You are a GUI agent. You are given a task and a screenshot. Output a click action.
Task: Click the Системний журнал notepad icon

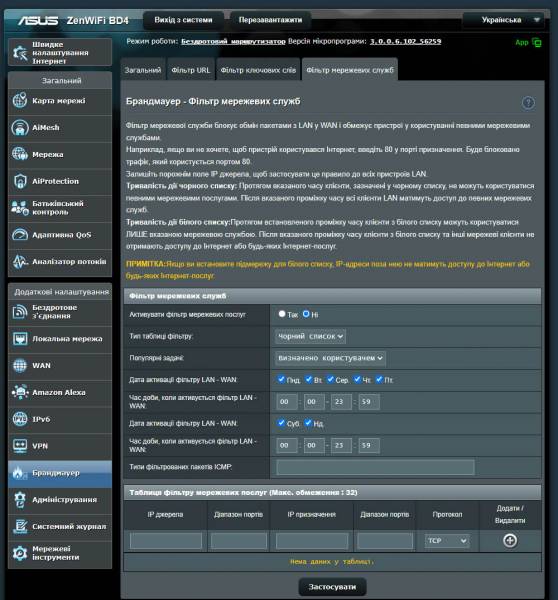pos(20,527)
